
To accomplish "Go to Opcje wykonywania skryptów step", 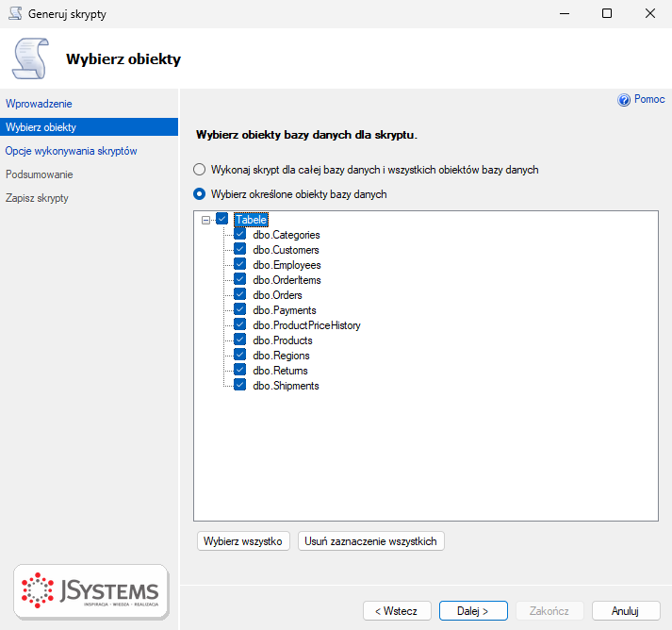I will click(x=71, y=151).
